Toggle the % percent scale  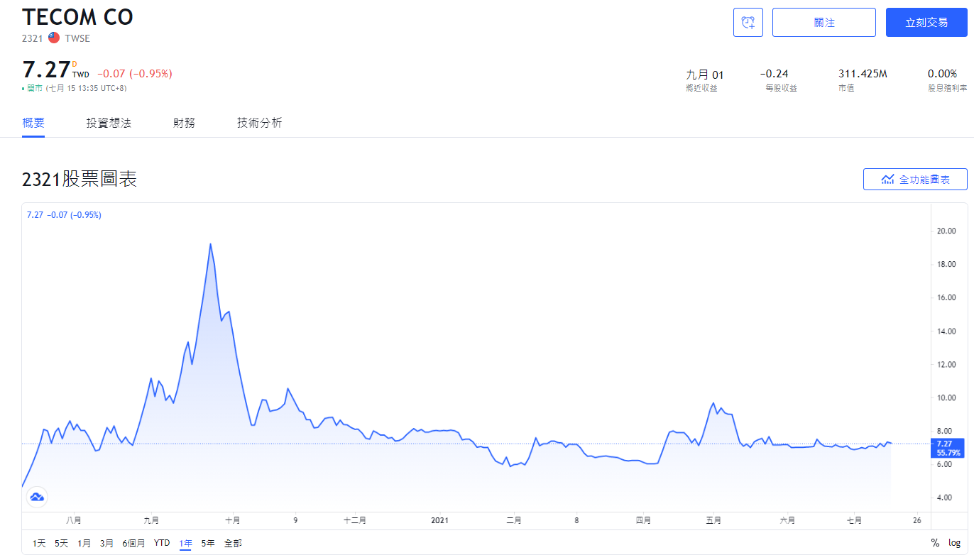click(x=935, y=543)
